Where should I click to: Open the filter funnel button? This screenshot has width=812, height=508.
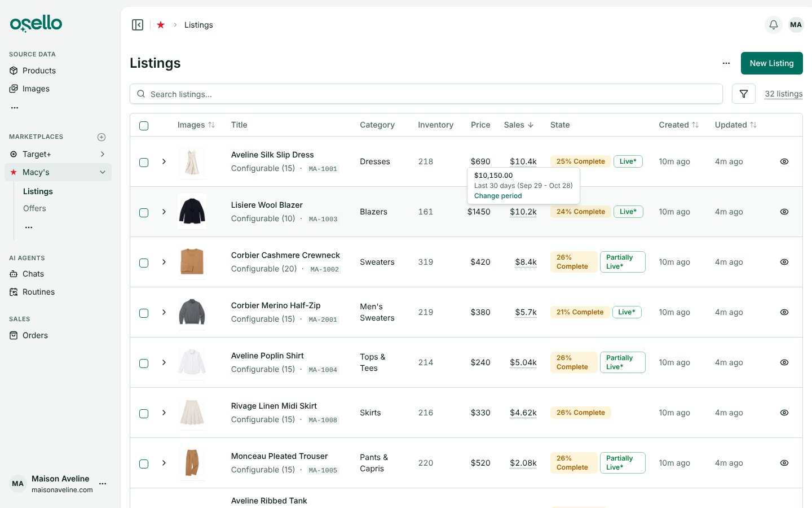pos(744,94)
